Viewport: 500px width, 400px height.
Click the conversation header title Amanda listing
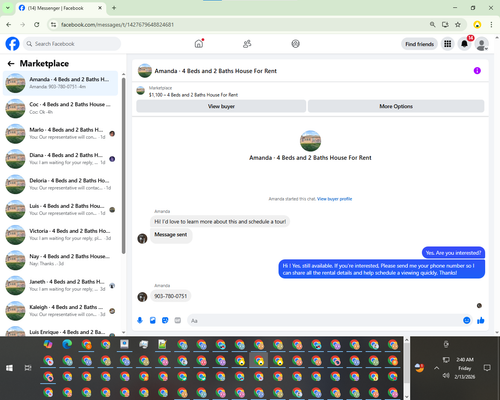[215, 71]
